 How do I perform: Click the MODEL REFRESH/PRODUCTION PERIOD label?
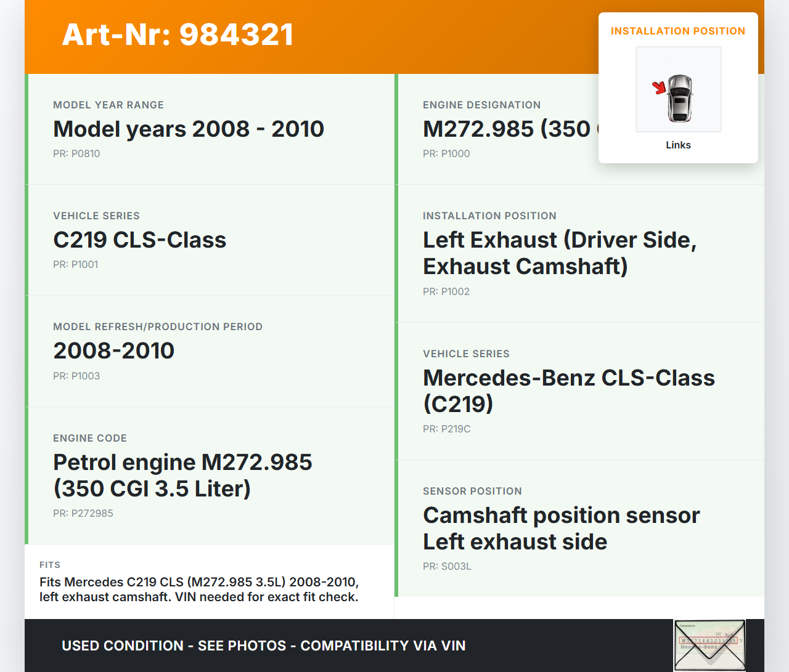158,326
